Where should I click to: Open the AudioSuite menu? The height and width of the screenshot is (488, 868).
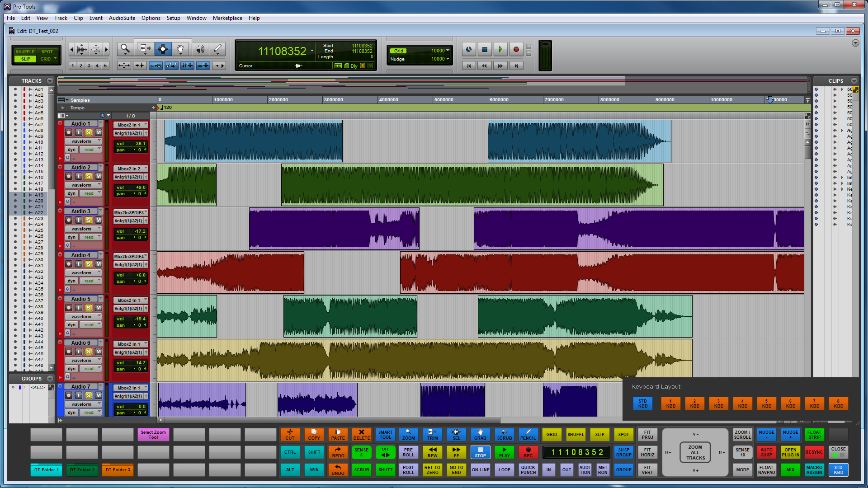[x=122, y=18]
